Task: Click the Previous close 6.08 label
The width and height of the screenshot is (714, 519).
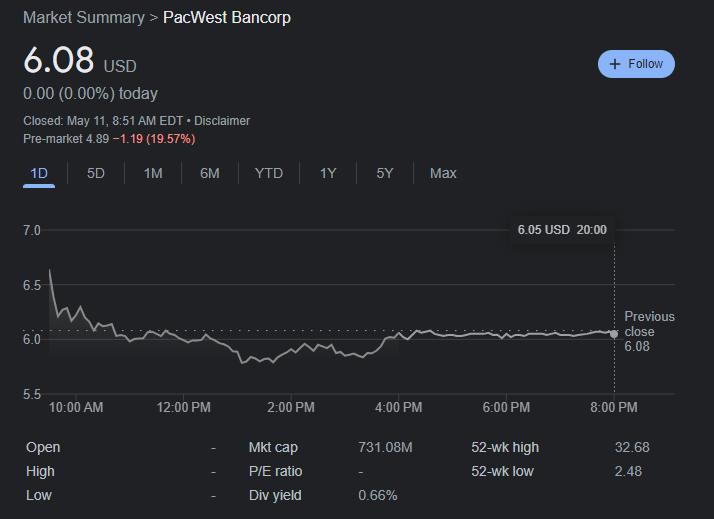Action: [x=649, y=331]
